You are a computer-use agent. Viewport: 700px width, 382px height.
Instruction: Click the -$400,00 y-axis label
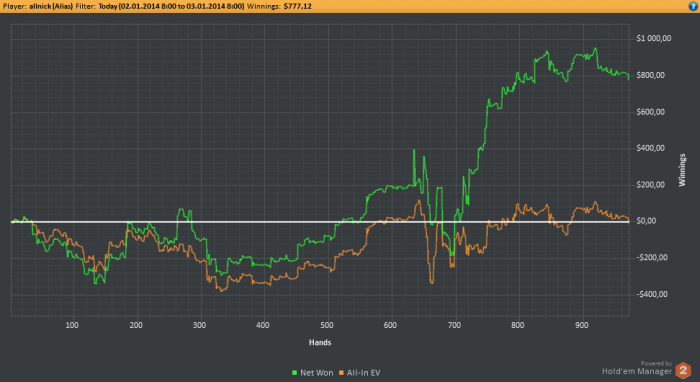[x=652, y=294]
